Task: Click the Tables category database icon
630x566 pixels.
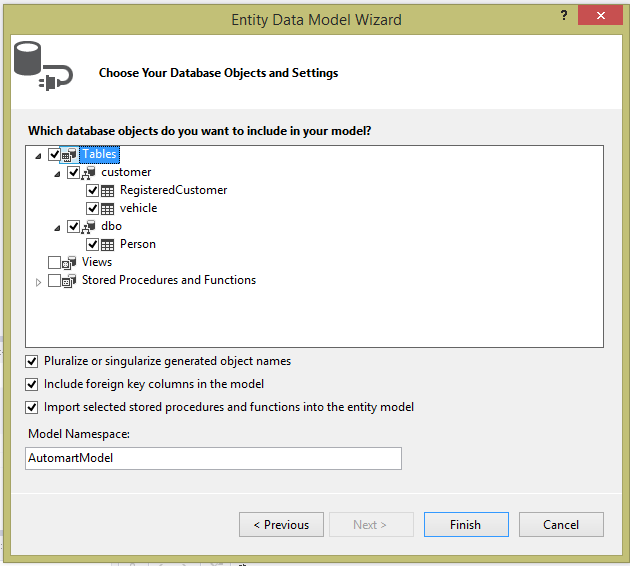Action: click(x=69, y=155)
